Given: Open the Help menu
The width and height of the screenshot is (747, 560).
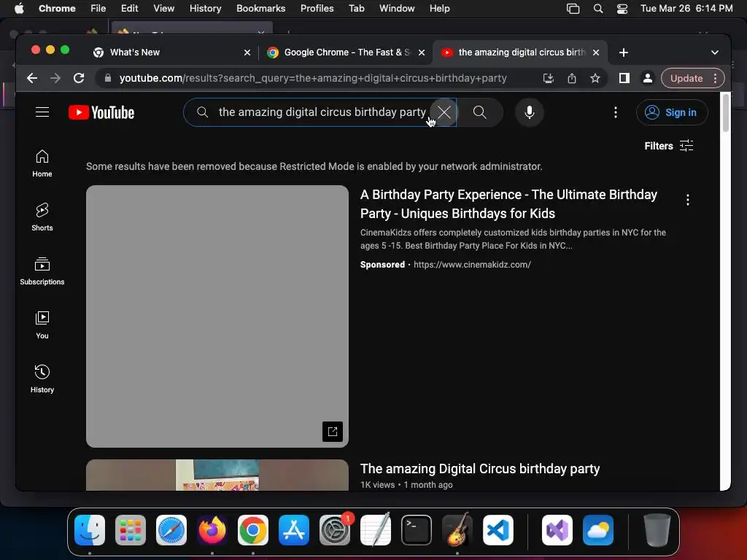Looking at the screenshot, I should pyautogui.click(x=439, y=8).
